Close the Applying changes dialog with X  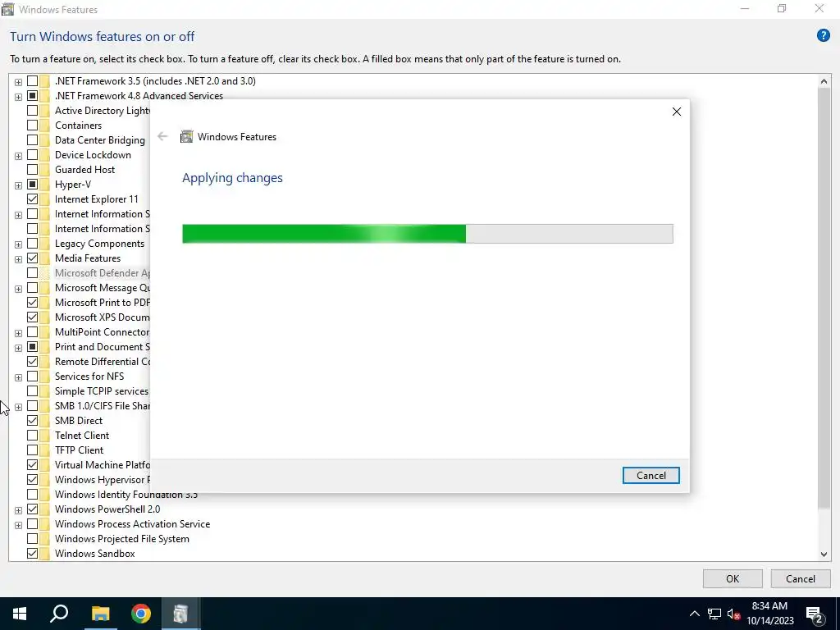pyautogui.click(x=677, y=112)
